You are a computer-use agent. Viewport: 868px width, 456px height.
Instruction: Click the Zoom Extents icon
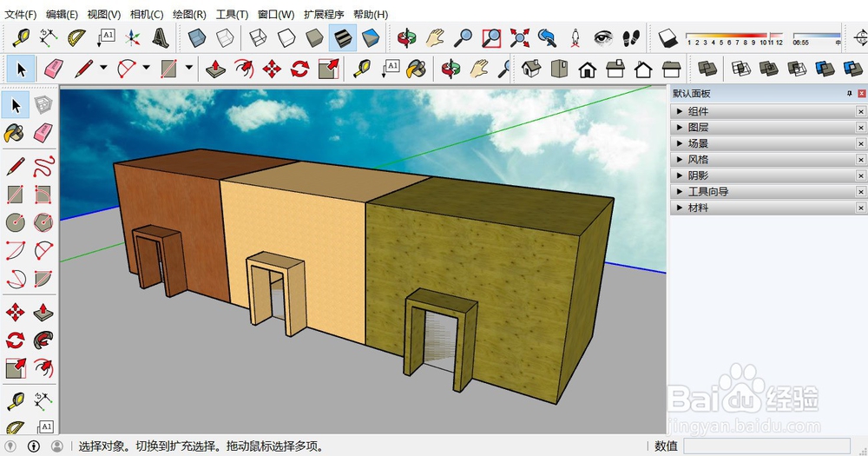click(519, 37)
